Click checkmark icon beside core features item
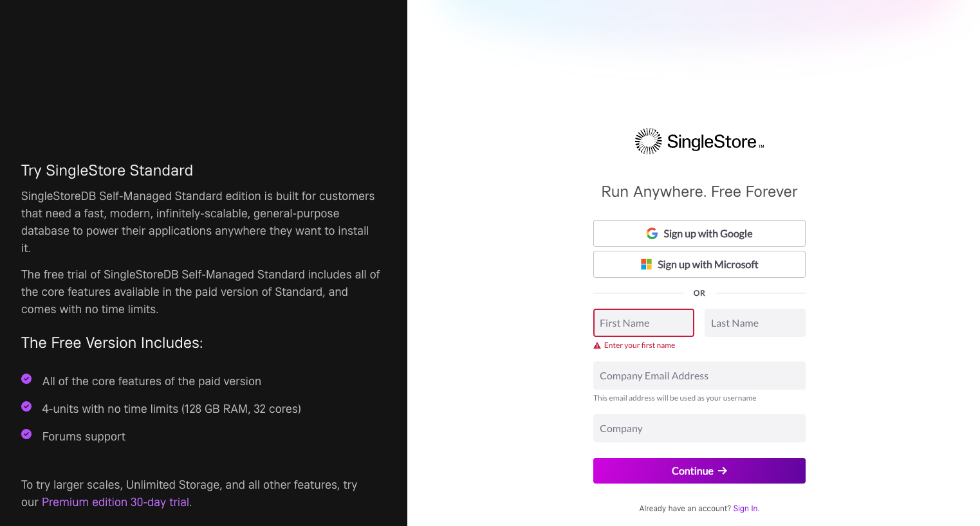Viewport: 980px width, 526px height. click(26, 379)
